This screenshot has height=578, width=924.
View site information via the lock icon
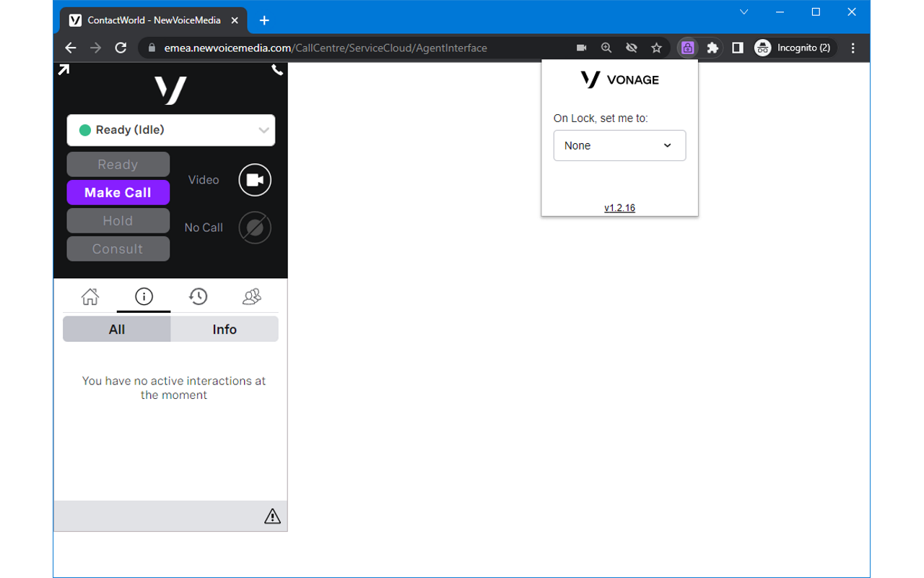pyautogui.click(x=152, y=48)
